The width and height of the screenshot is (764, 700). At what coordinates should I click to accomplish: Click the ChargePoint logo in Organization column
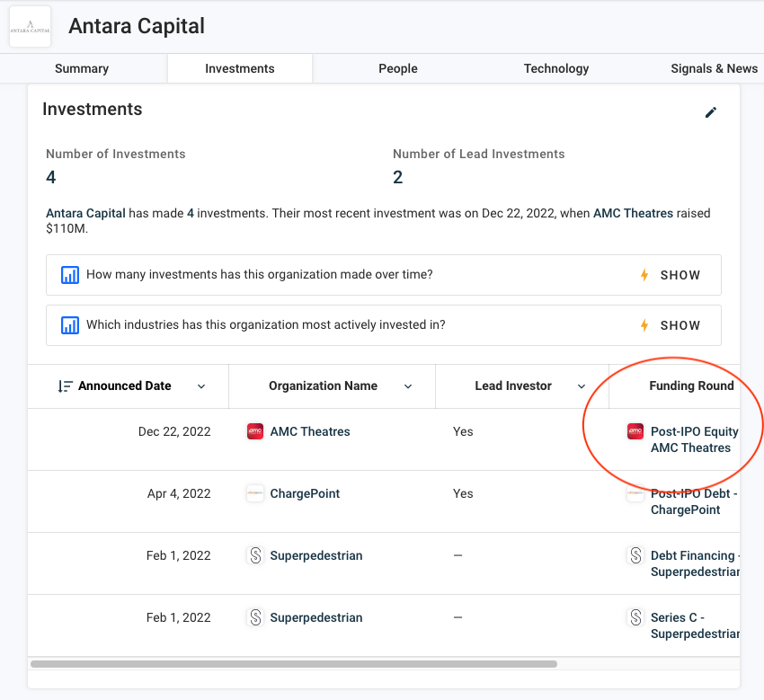[255, 493]
